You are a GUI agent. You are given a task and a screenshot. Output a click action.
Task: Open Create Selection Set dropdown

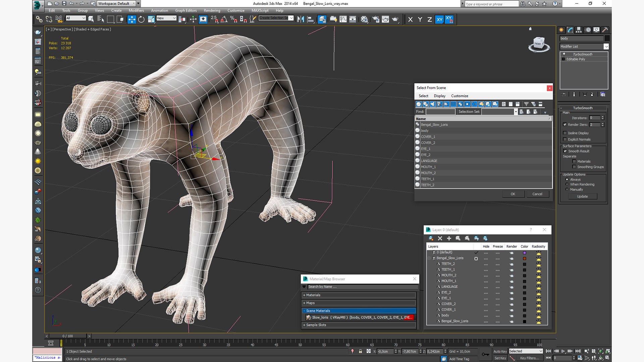pos(291,18)
